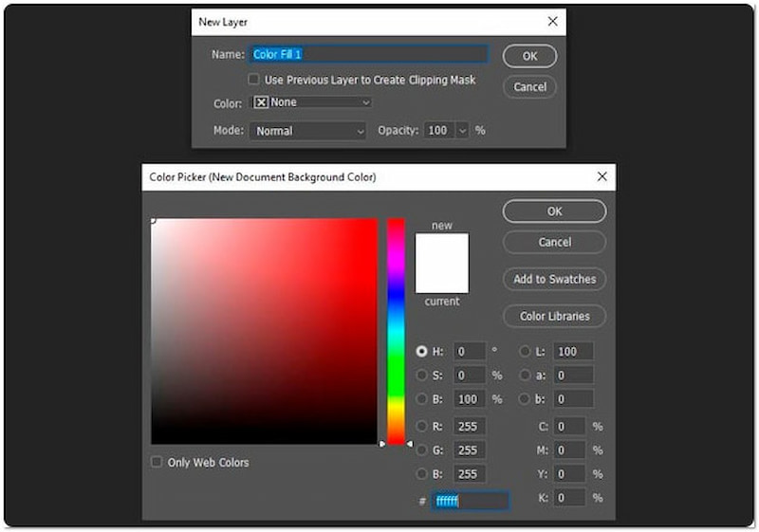Select the H hue radio button
The image size is (759, 532).
(x=421, y=352)
